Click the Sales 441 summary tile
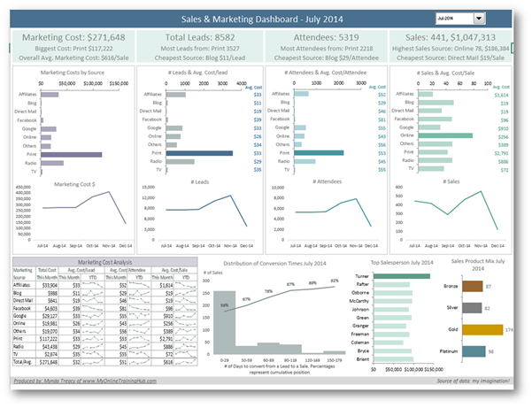The height and width of the screenshot is (408, 532). coord(451,47)
